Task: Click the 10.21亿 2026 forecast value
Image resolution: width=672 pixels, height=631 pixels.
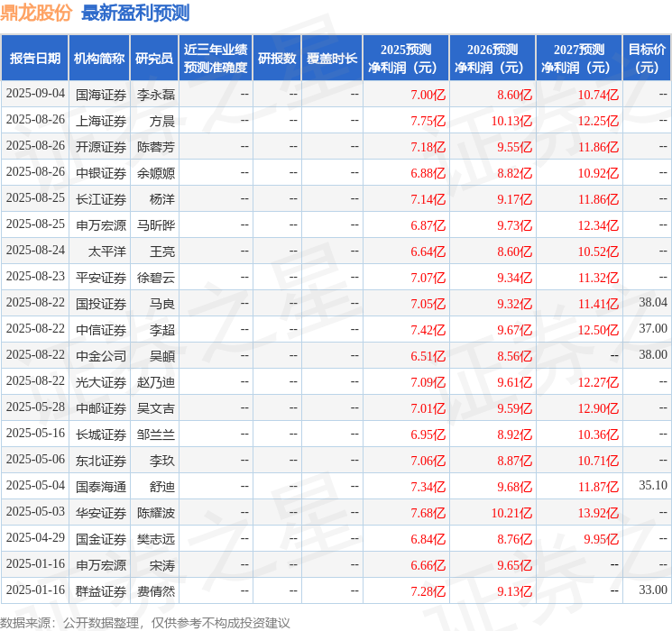Action: coord(511,513)
